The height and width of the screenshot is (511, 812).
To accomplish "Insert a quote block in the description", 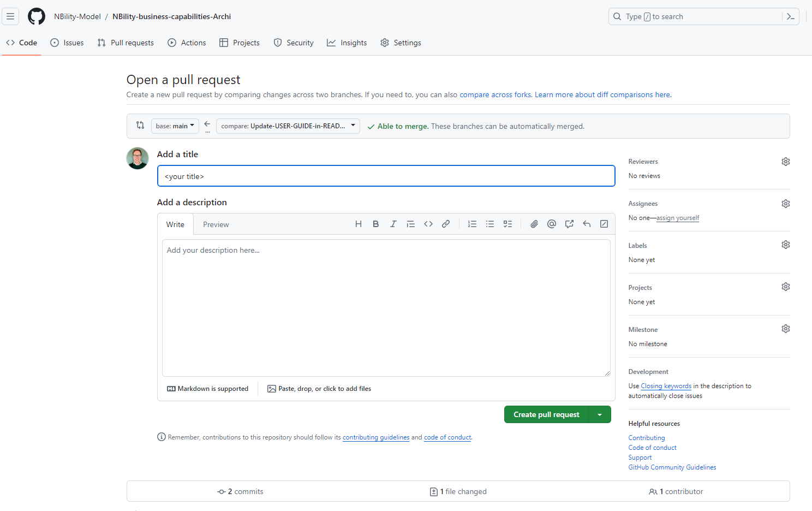I will (x=410, y=224).
